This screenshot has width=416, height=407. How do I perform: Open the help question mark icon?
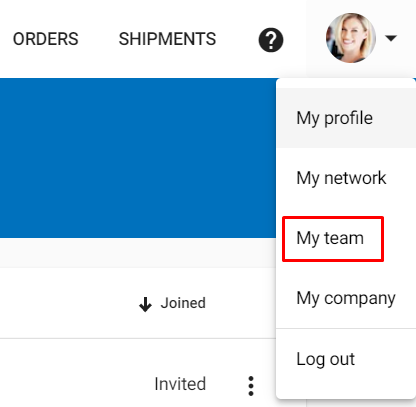point(271,40)
